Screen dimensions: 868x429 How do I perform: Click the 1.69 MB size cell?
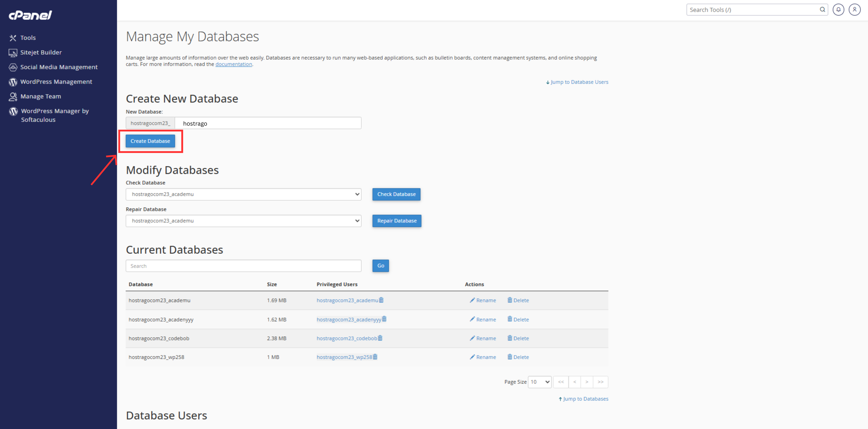point(277,301)
